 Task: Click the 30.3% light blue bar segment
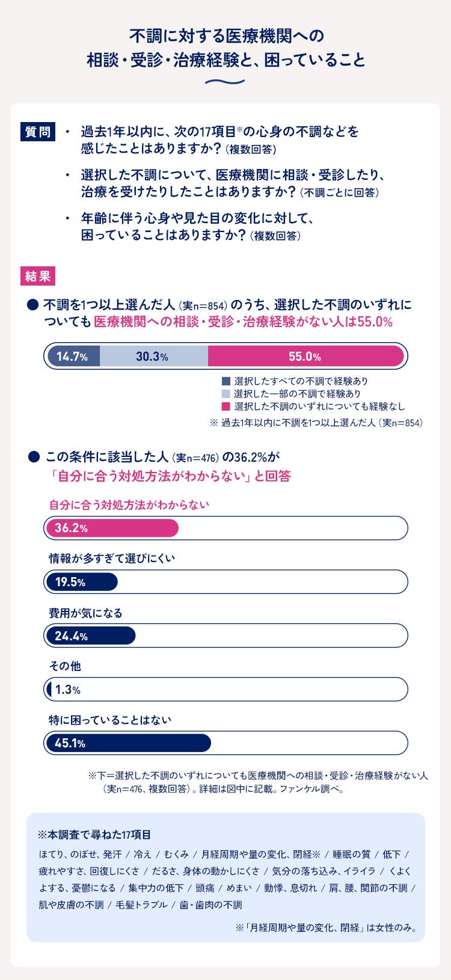coord(154,356)
